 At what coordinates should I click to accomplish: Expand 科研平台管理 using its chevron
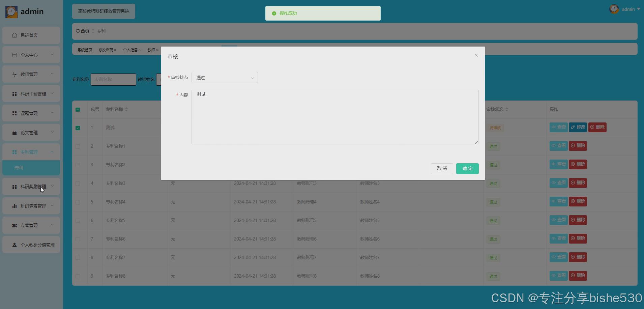coord(52,93)
